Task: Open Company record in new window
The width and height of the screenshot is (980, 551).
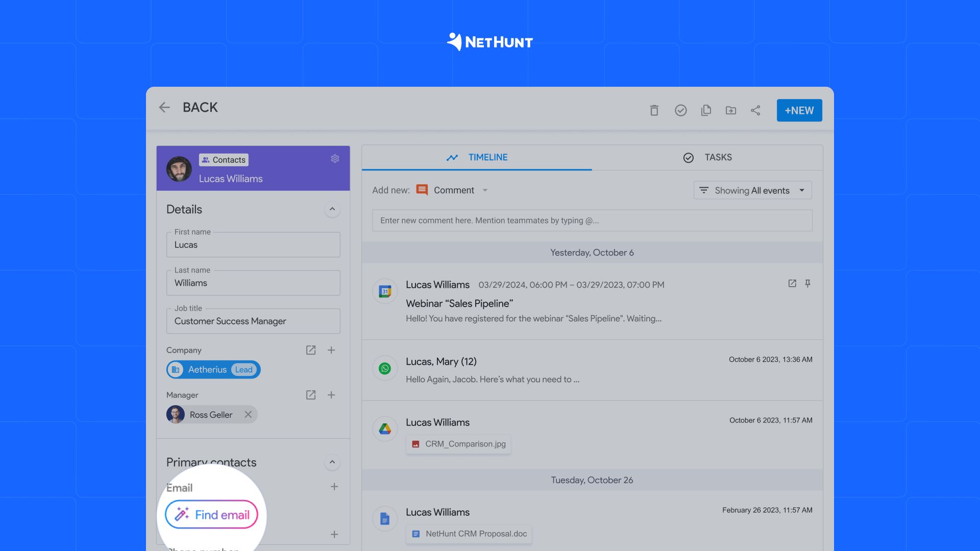Action: click(x=311, y=350)
